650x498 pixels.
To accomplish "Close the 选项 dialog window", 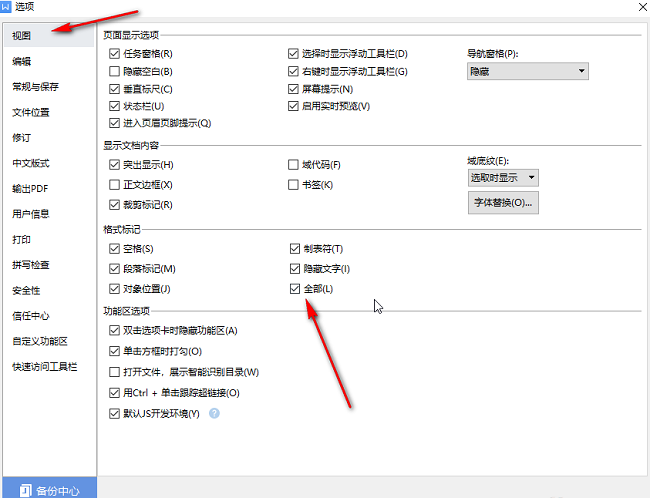I will (638, 8).
